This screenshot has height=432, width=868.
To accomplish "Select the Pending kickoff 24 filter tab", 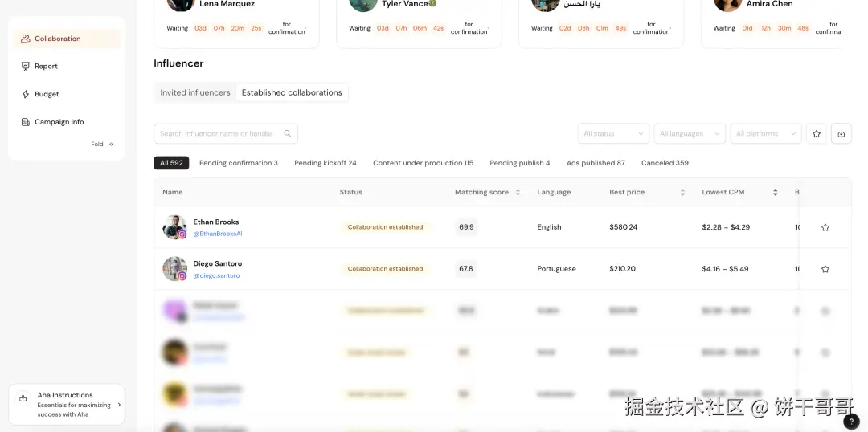I will (x=325, y=163).
